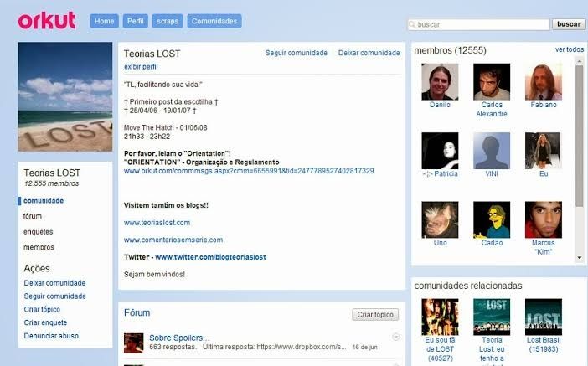Click the Carlão name link
This screenshot has width=588, height=366.
[x=492, y=243]
